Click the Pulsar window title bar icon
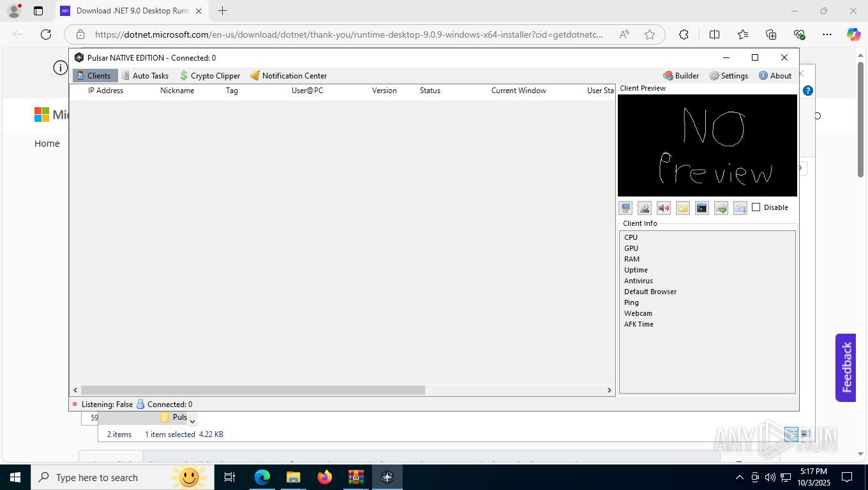This screenshot has height=490, width=868. tap(79, 57)
